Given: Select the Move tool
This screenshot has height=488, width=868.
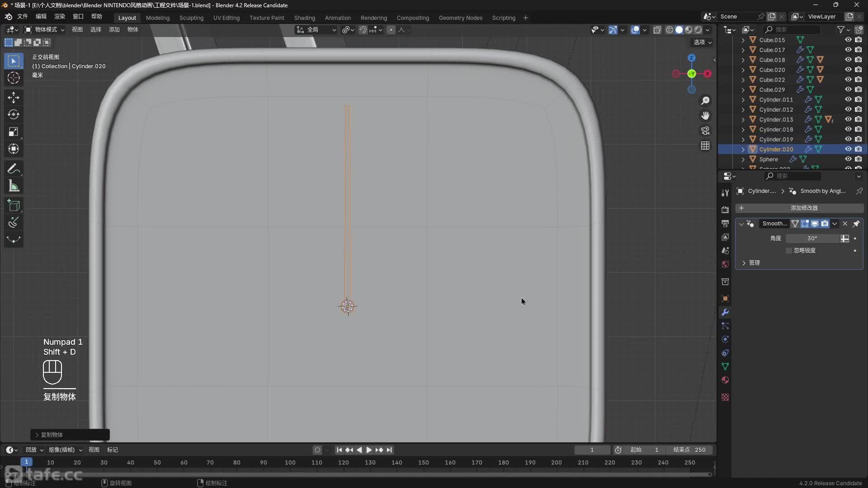Looking at the screenshot, I should [14, 98].
